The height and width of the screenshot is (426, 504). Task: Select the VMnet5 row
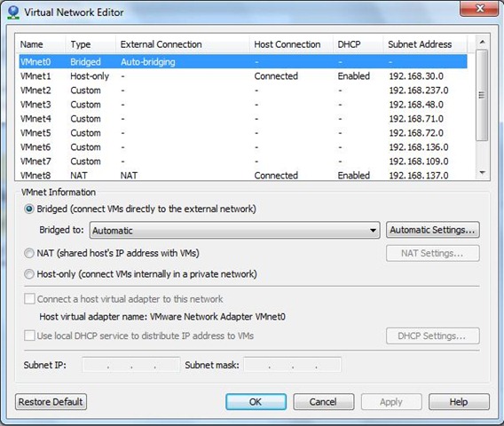[x=243, y=133]
